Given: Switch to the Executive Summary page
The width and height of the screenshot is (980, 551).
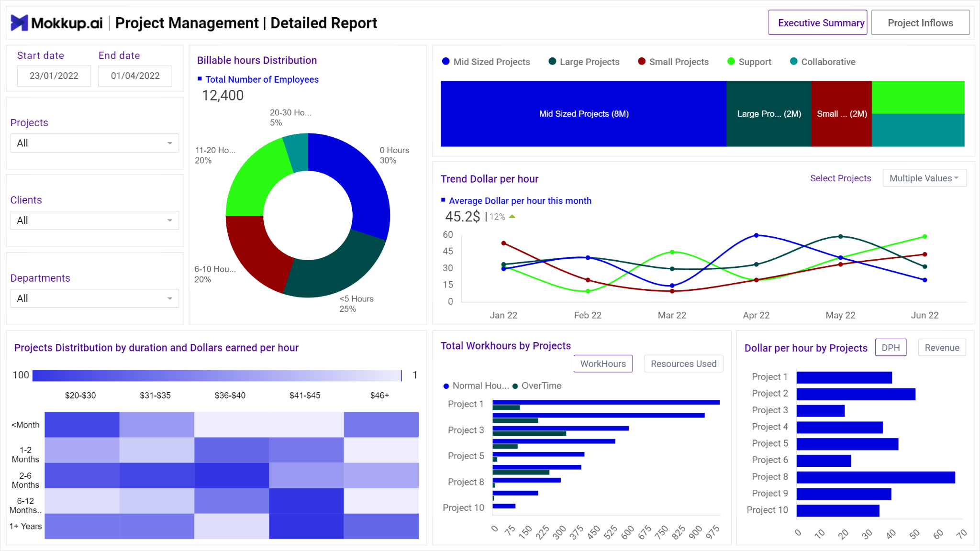Looking at the screenshot, I should [818, 22].
